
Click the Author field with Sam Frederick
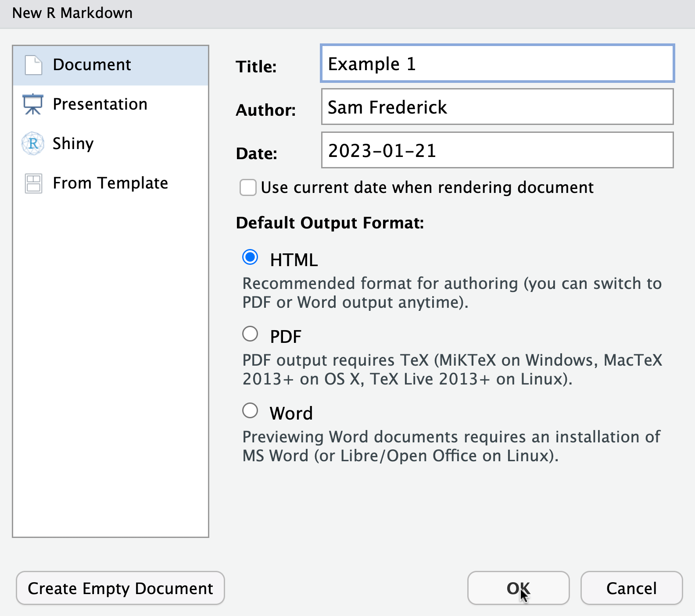497,107
